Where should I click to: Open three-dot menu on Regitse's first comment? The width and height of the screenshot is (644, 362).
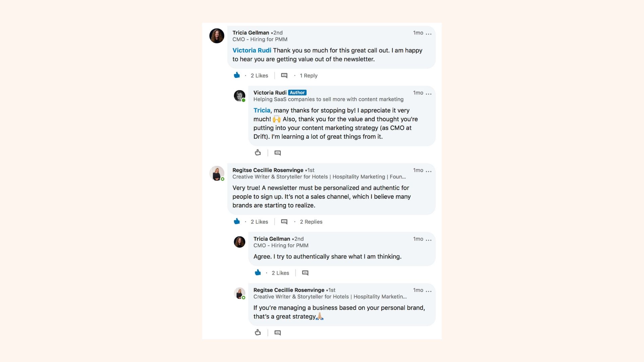(429, 171)
